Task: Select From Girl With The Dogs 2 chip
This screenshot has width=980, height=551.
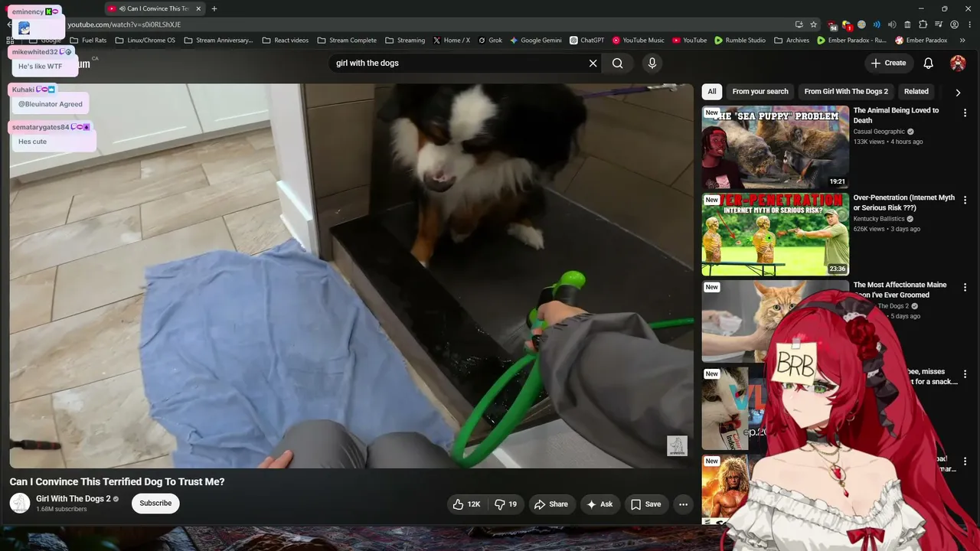Action: (x=846, y=92)
